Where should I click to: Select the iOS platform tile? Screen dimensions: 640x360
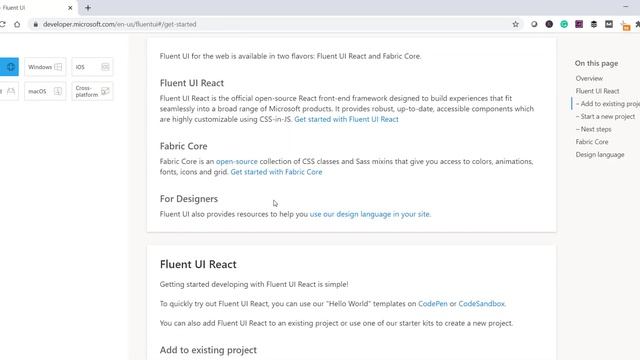tap(92, 67)
